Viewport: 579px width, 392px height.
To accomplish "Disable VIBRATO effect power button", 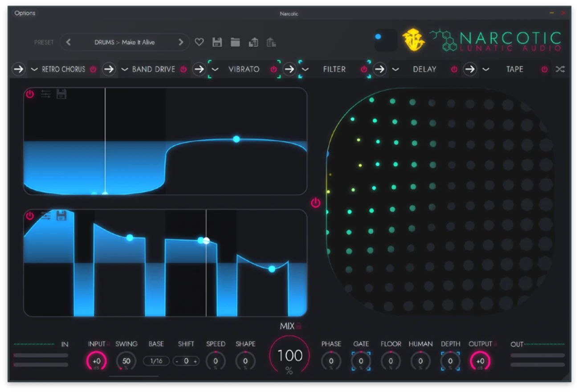I will click(x=273, y=69).
